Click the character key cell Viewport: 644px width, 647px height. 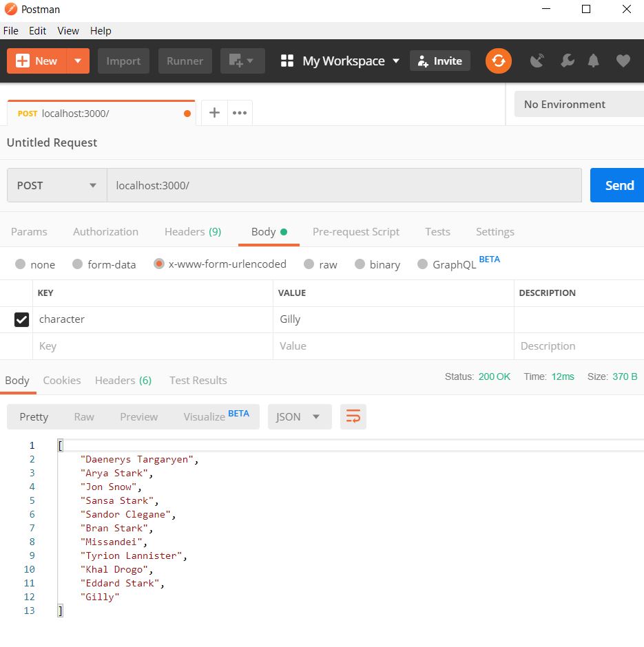tap(153, 319)
